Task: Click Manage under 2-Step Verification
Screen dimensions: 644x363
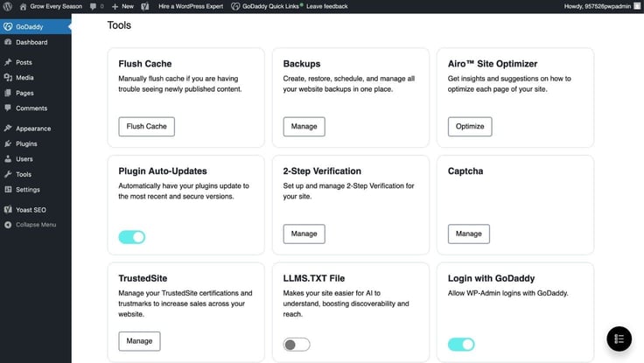Action: pyautogui.click(x=304, y=234)
